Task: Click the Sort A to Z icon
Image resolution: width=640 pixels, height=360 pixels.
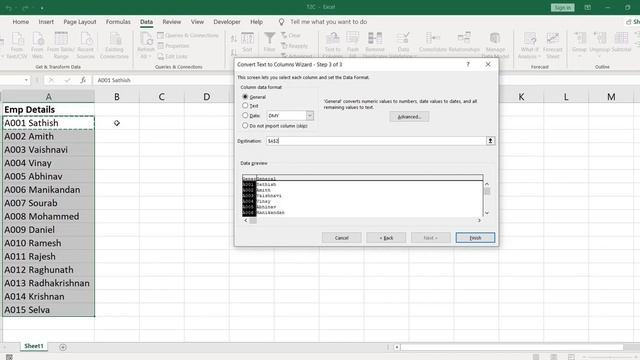Action: click(x=233, y=39)
